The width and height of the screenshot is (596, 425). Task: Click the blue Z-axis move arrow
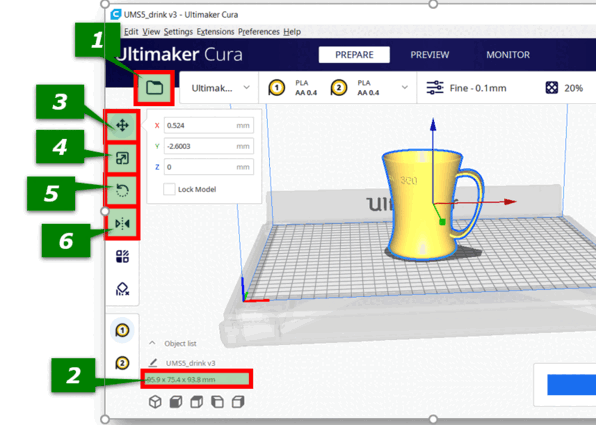[x=433, y=125]
